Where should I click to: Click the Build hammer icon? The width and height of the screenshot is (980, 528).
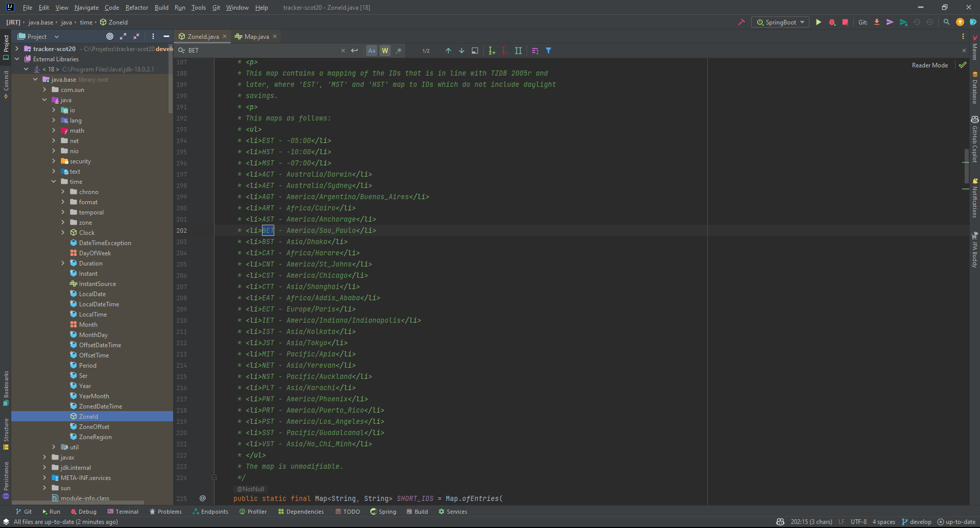point(742,22)
